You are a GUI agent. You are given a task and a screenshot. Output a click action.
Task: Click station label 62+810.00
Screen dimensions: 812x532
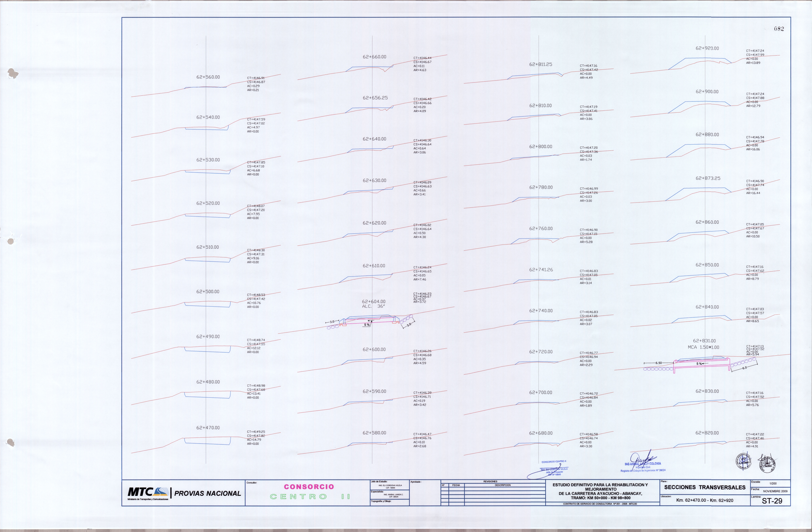[540, 106]
